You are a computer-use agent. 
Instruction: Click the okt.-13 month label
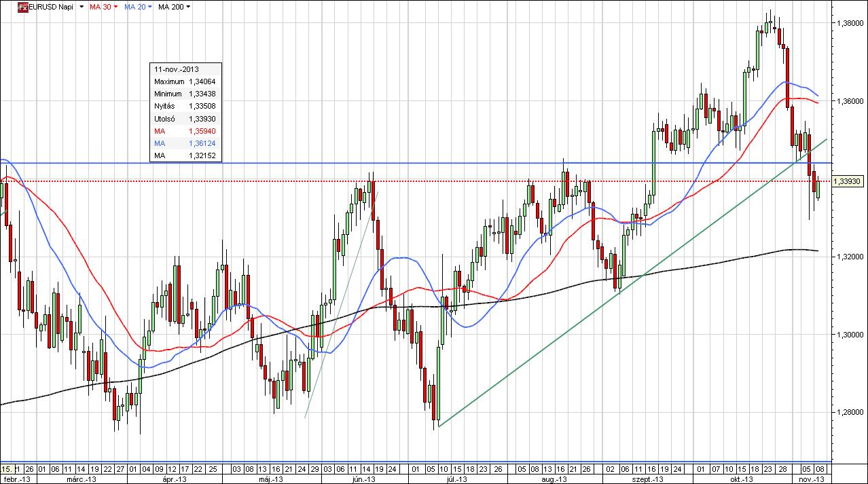pyautogui.click(x=742, y=479)
